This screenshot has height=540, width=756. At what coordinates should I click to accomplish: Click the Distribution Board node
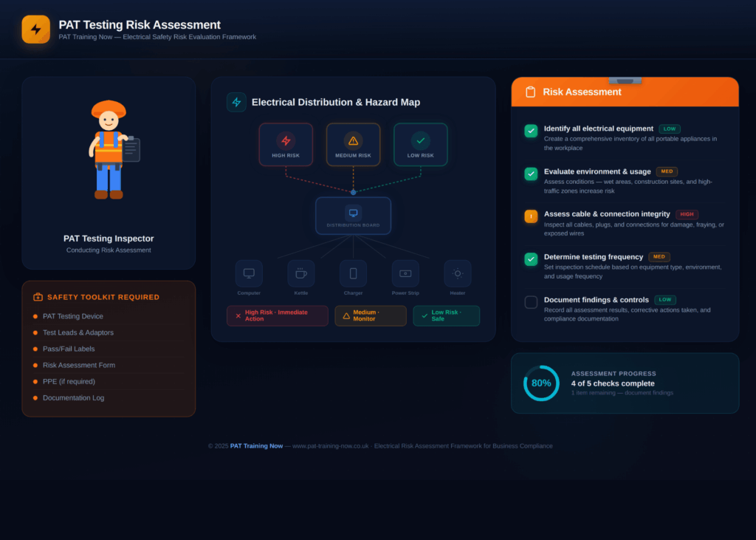353,216
